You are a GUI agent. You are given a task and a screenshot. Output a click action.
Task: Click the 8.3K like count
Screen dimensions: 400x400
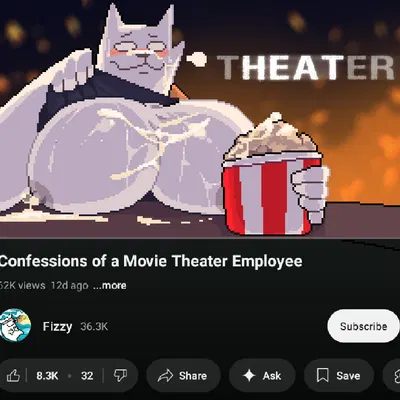pyautogui.click(x=47, y=376)
